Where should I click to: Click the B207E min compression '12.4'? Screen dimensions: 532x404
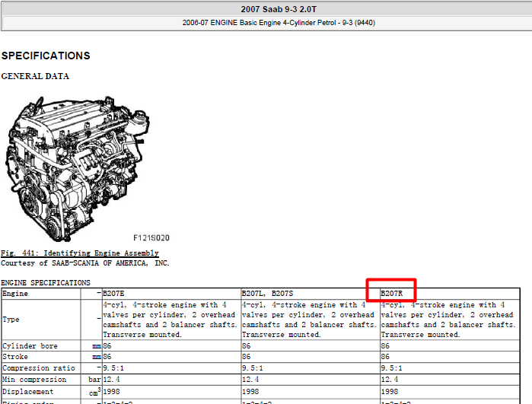pos(111,380)
